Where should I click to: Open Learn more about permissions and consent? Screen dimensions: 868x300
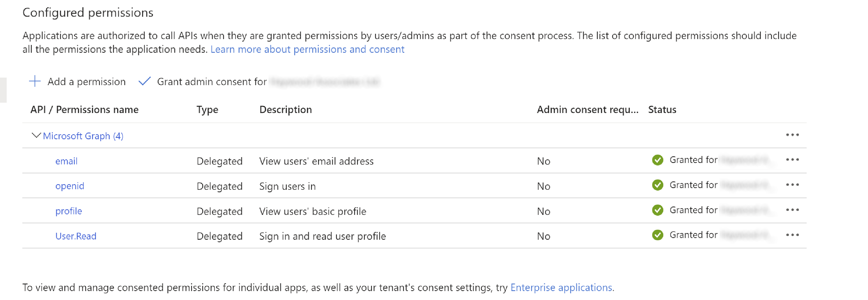tap(307, 50)
